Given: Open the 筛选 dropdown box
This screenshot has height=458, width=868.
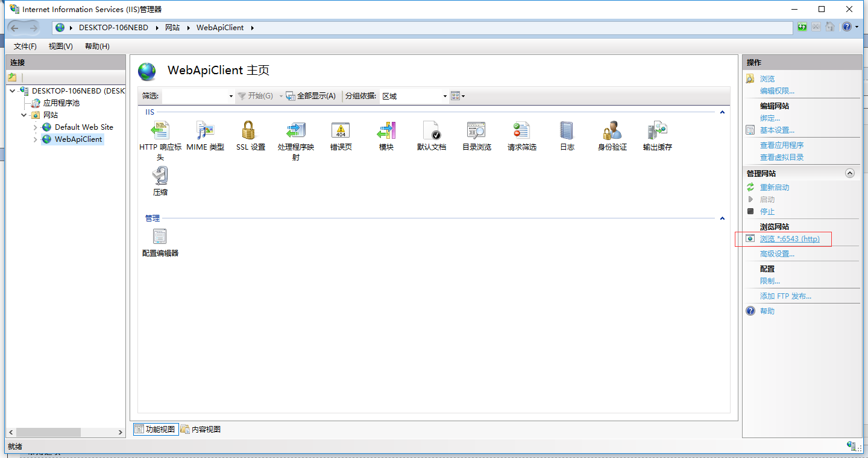Looking at the screenshot, I should pos(198,96).
